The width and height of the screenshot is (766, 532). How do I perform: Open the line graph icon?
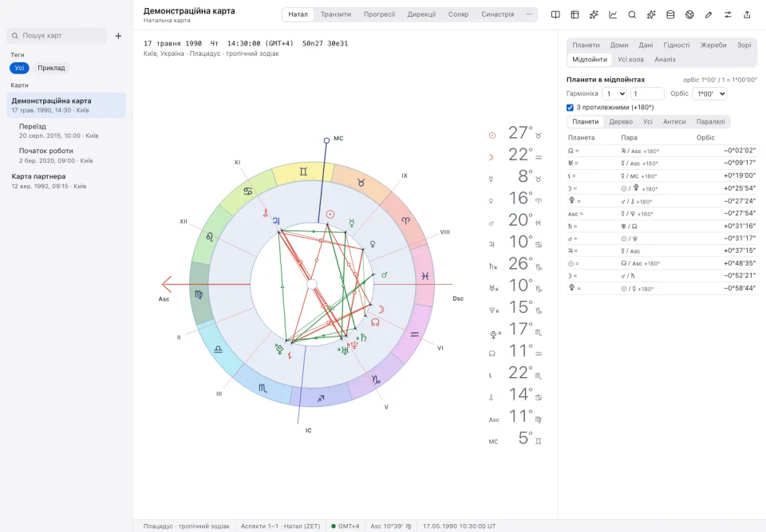pos(613,14)
